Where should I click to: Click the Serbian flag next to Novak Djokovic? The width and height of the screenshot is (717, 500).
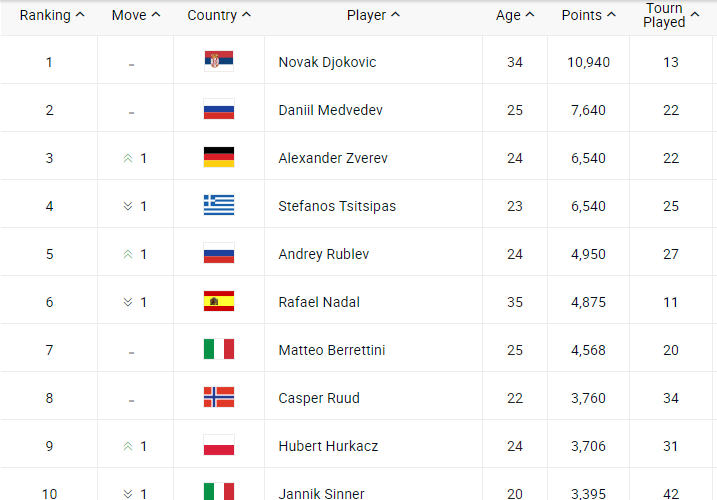click(219, 61)
